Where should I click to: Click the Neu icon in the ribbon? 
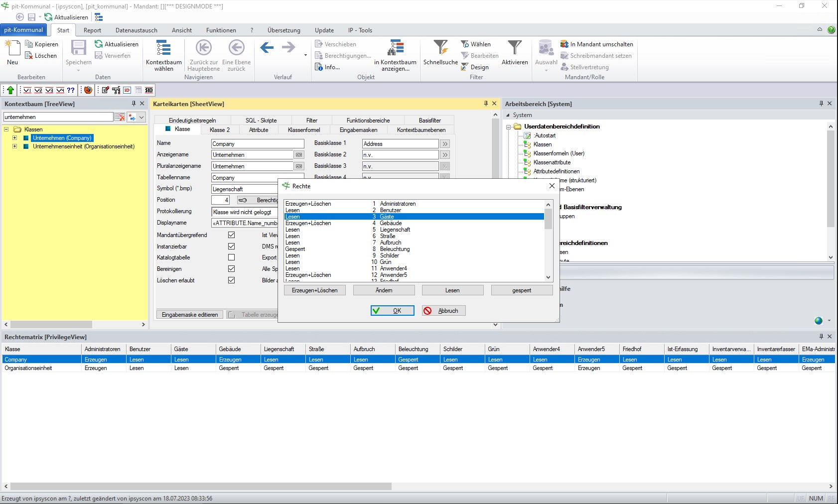click(12, 48)
